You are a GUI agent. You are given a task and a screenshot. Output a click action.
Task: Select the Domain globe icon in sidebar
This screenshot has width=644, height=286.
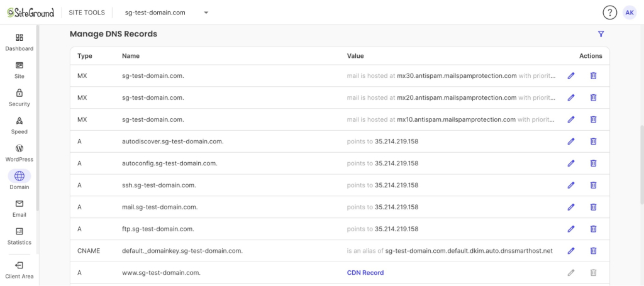(x=19, y=176)
